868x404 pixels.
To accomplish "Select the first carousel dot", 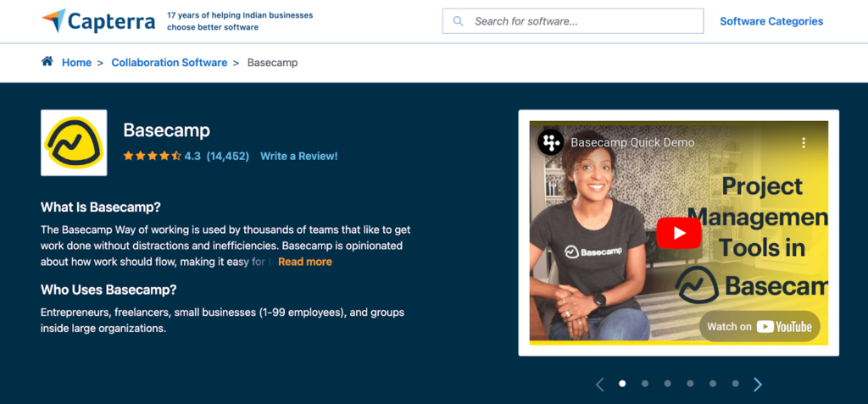I will click(622, 384).
